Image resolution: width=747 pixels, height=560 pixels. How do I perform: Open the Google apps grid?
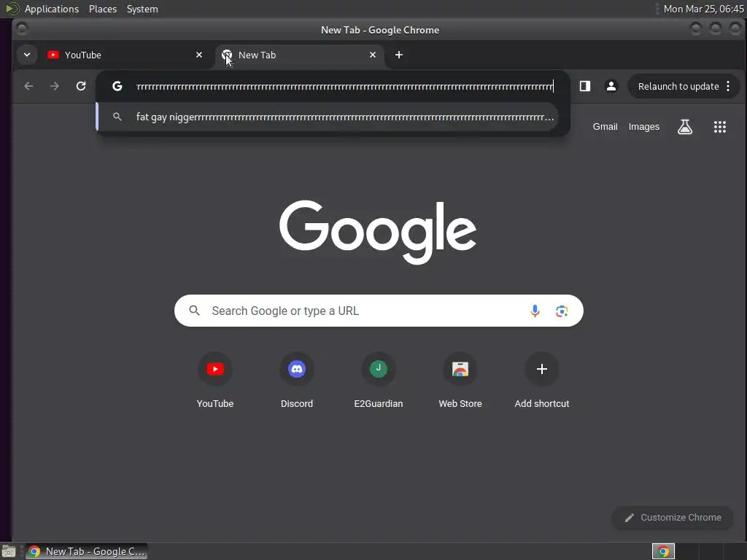click(720, 127)
